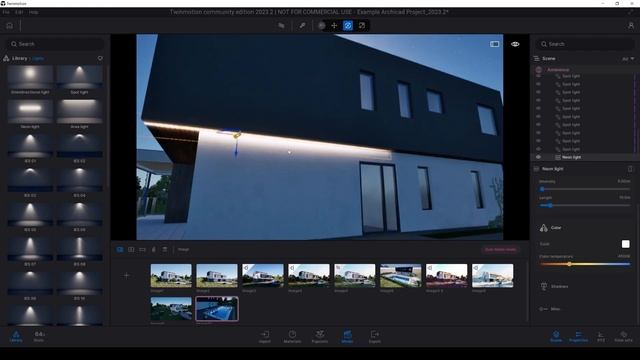
Task: Open the View sets panel
Action: (623, 337)
